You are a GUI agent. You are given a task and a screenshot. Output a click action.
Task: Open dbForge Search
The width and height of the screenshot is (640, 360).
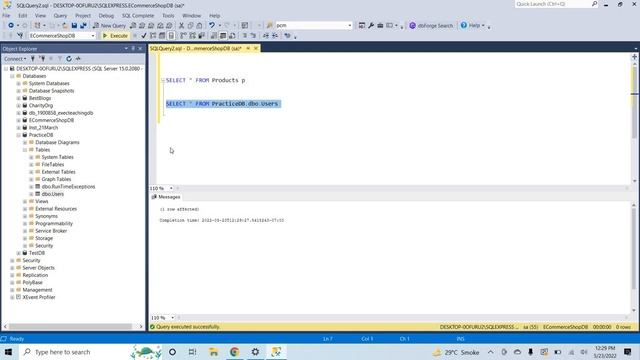tap(431, 25)
